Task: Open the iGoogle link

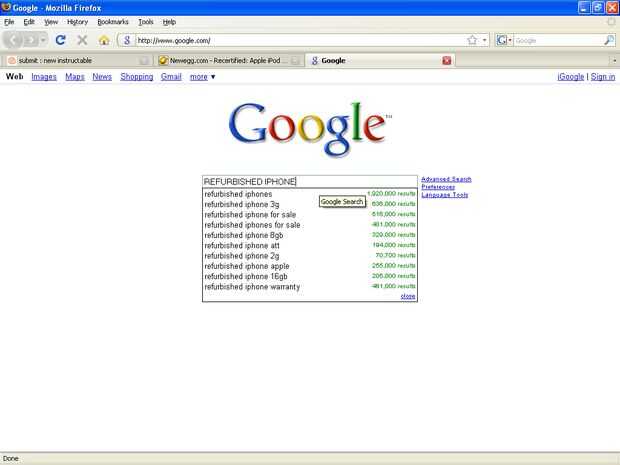Action: coord(571,77)
